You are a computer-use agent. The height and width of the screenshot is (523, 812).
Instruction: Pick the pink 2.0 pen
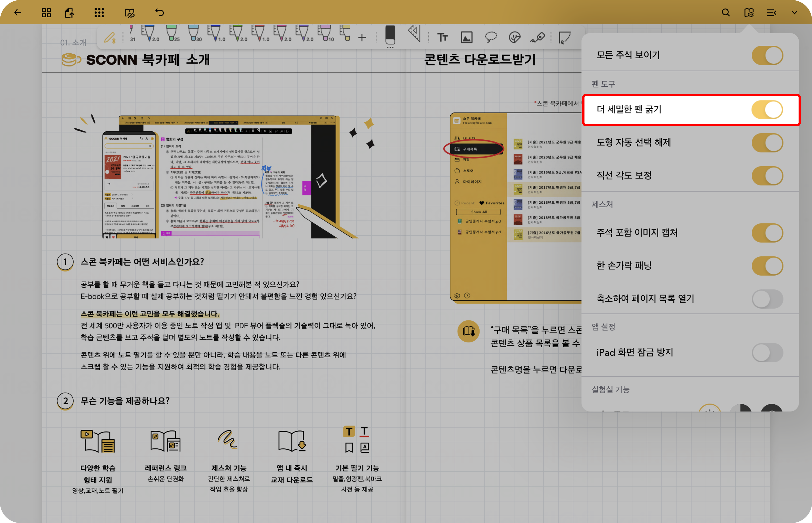(282, 34)
